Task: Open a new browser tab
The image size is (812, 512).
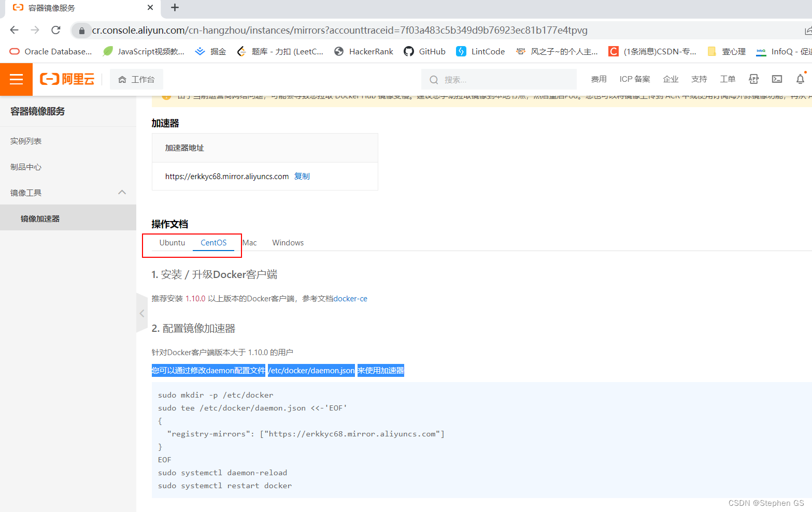Action: [175, 7]
